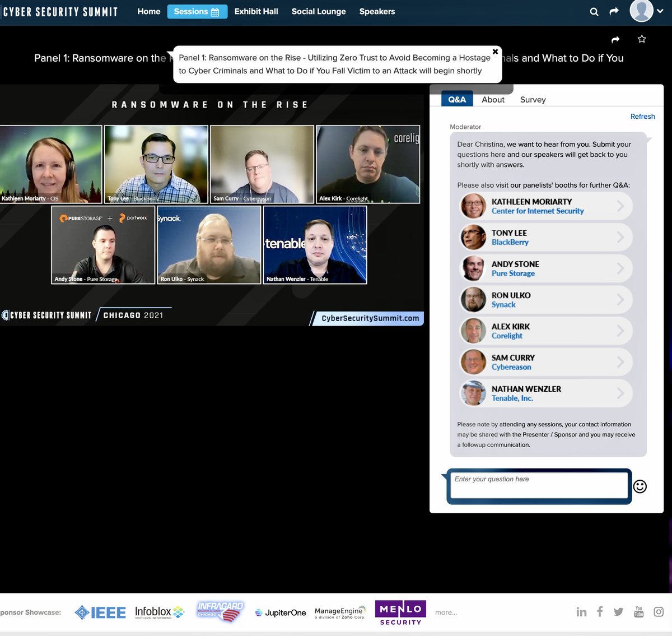Show more sponsors via 'more...' link
This screenshot has height=636, width=672.
click(x=446, y=612)
